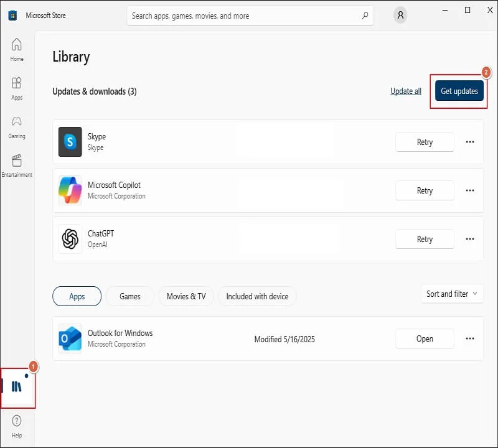
Task: Open the Library icon in sidebar
Action: 17,386
